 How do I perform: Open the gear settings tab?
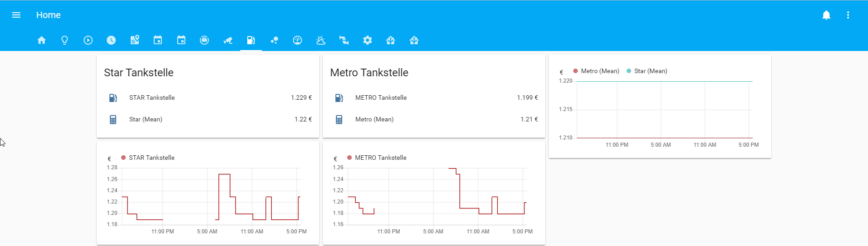(368, 40)
